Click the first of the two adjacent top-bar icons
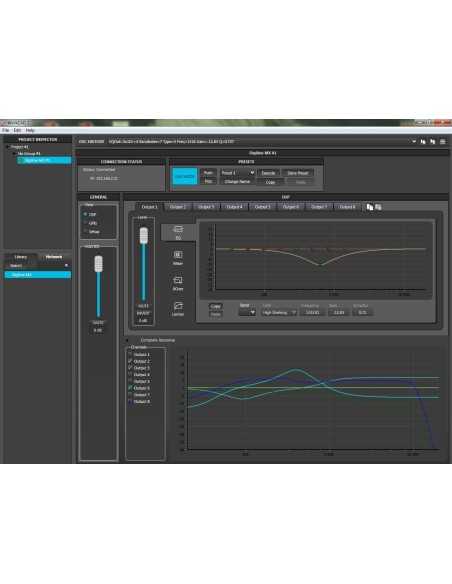This screenshot has height=584, width=452. 423,142
